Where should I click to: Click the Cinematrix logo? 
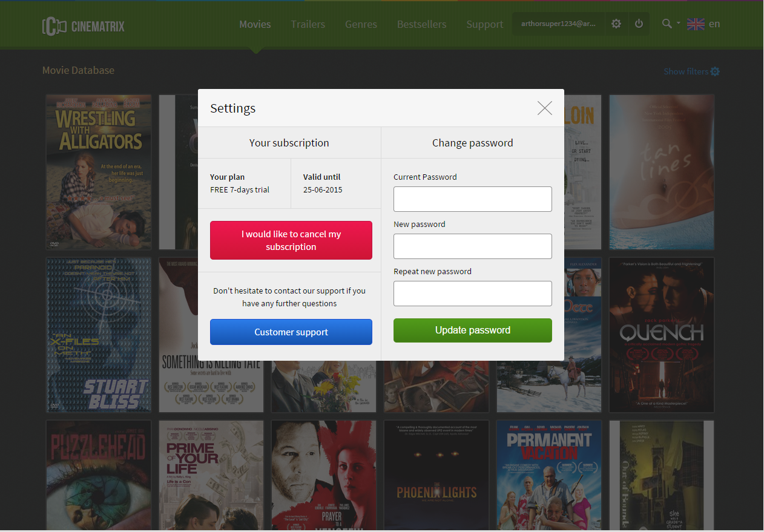[x=84, y=26]
